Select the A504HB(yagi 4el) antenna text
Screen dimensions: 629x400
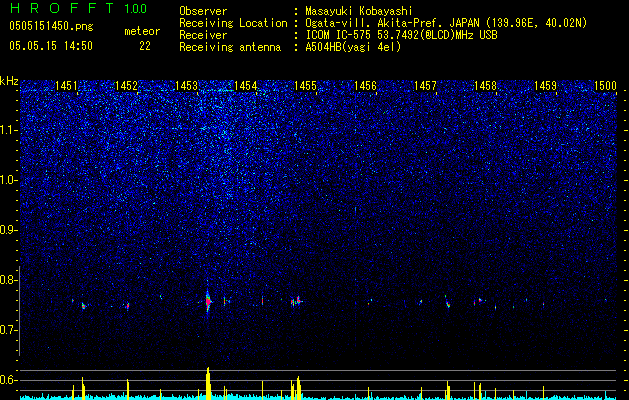pyautogui.click(x=353, y=47)
